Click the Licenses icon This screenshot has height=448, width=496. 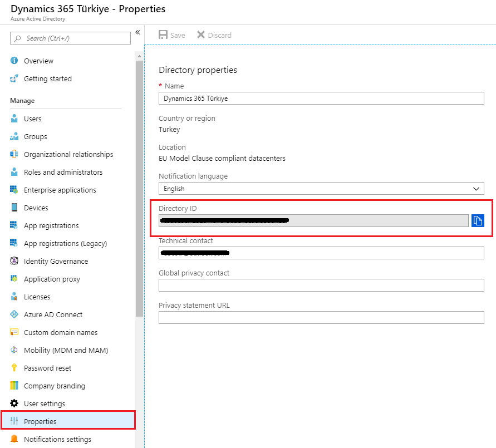coord(14,297)
